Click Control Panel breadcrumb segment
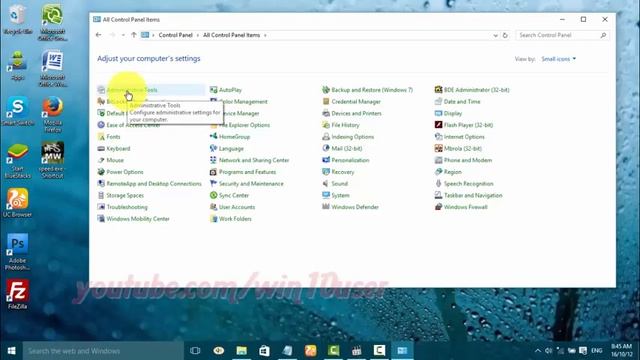Image resolution: width=640 pixels, height=360 pixels. (x=176, y=35)
